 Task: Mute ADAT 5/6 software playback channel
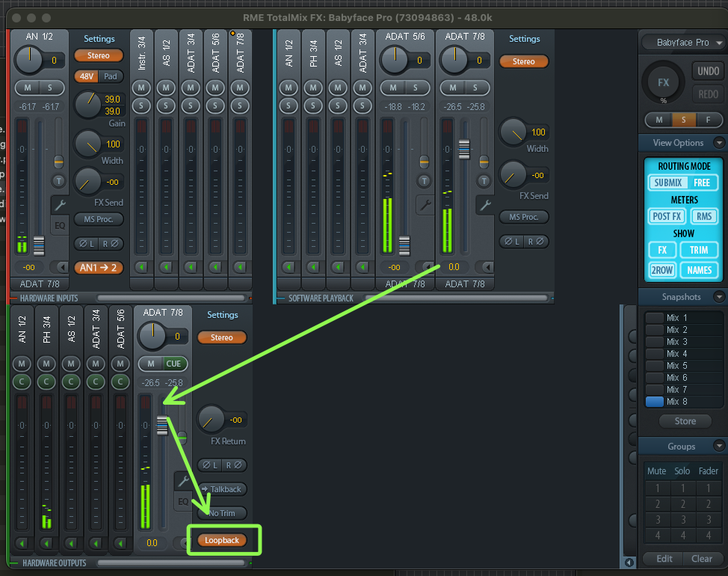tap(393, 88)
